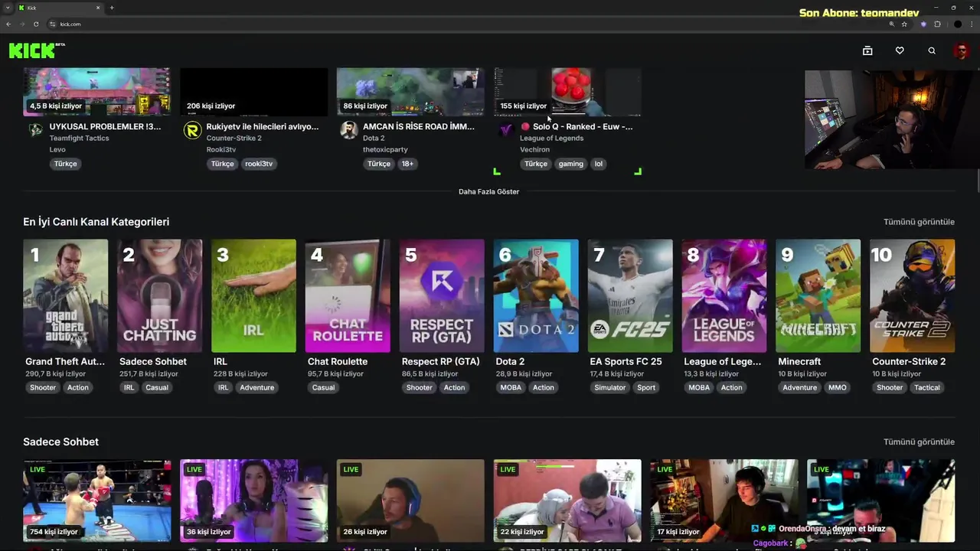Click gaming tag on Vechiron stream

point(570,164)
